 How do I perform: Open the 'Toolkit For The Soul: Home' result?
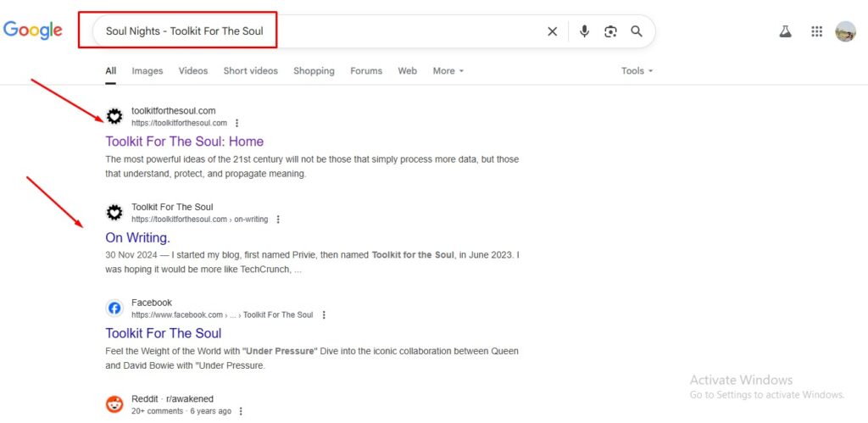coord(184,142)
